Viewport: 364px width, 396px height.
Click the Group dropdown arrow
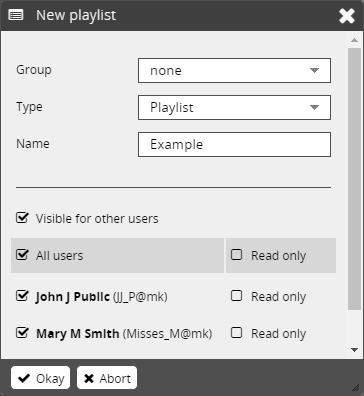(x=314, y=70)
